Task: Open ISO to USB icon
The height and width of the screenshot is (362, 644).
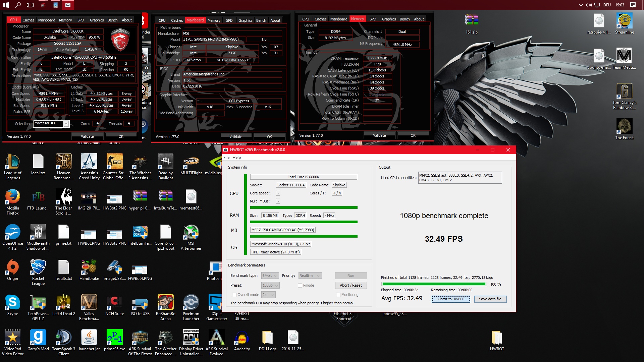Action: pyautogui.click(x=140, y=305)
